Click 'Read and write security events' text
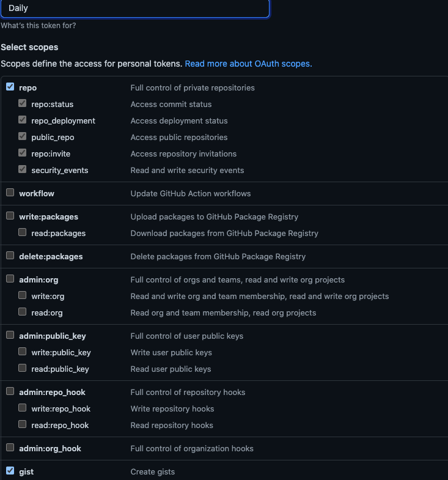Screen dimensions: 448x480 [187, 171]
